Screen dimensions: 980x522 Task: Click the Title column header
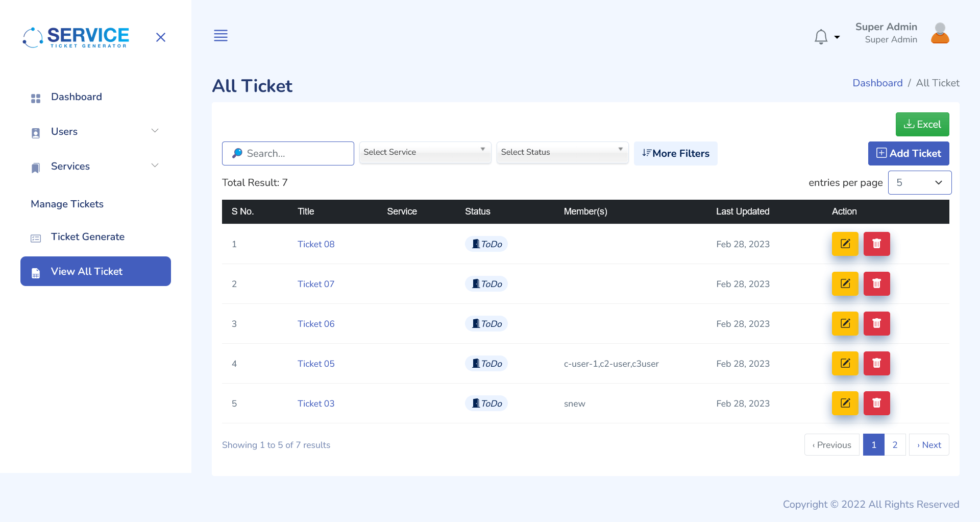(x=306, y=211)
